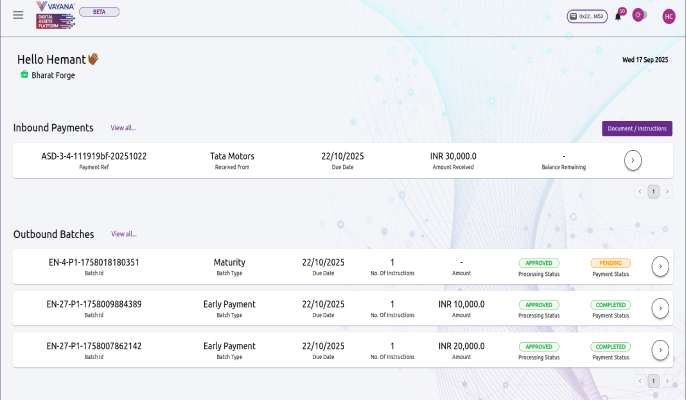Click the Vayana Digital Assets Platform logo
This screenshot has height=400, width=686.
(54, 15)
